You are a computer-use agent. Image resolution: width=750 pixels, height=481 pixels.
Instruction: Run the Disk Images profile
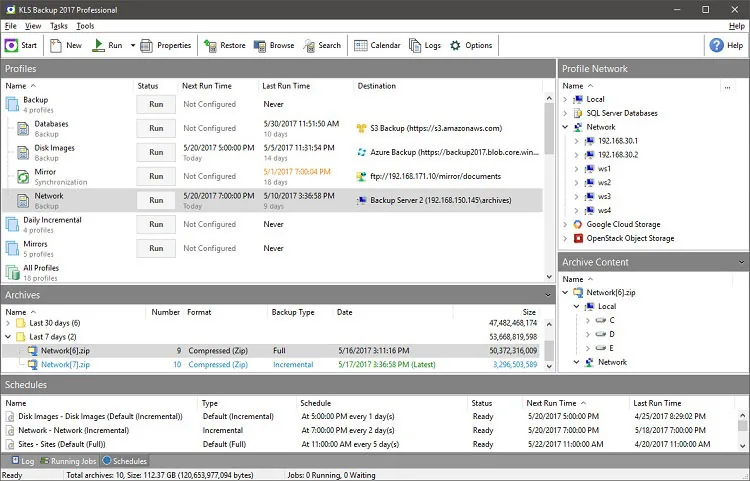156,152
